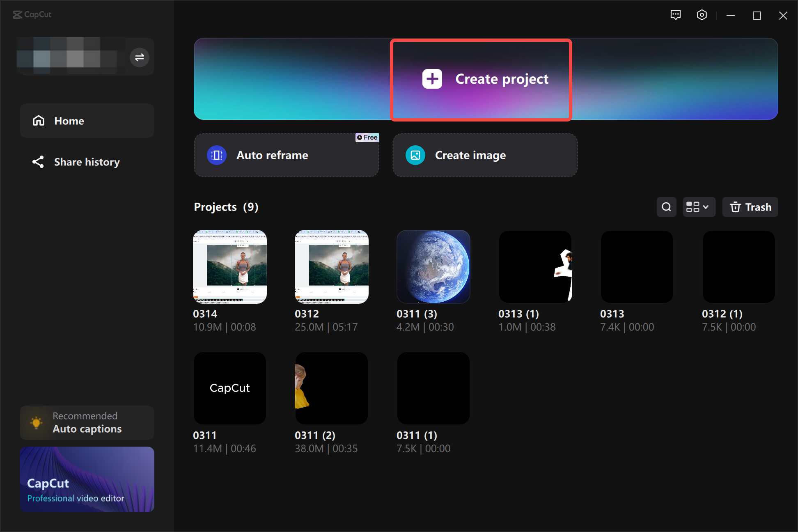
Task: Click the account switch icon next to profile
Action: point(139,57)
